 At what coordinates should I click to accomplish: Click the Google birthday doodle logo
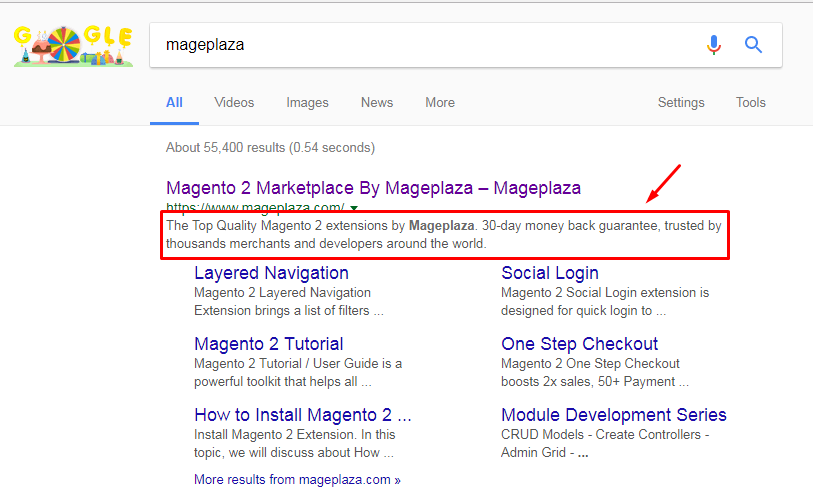pos(73,46)
